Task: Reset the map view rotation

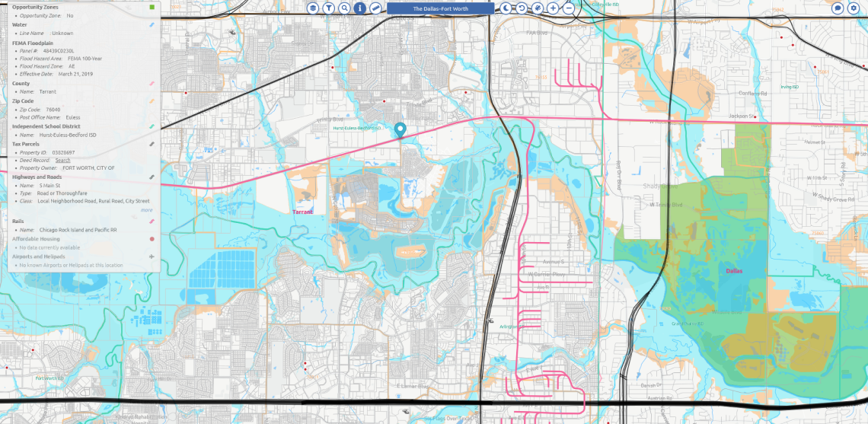Action: [x=522, y=8]
